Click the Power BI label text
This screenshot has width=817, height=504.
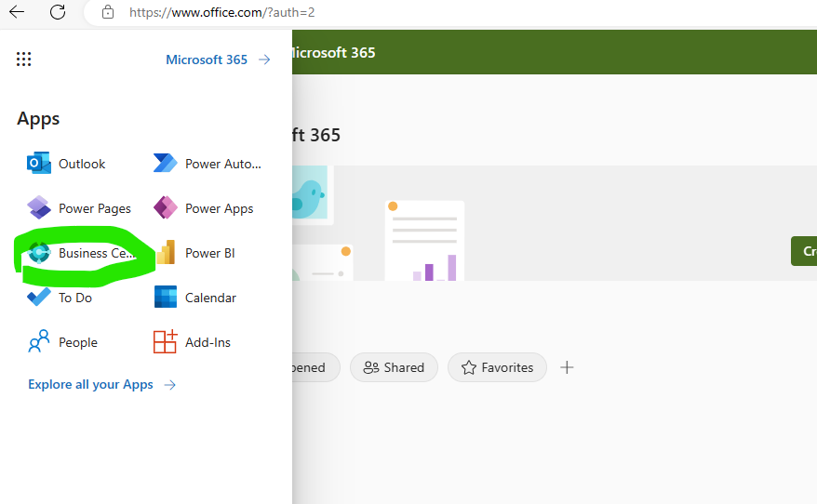(210, 253)
